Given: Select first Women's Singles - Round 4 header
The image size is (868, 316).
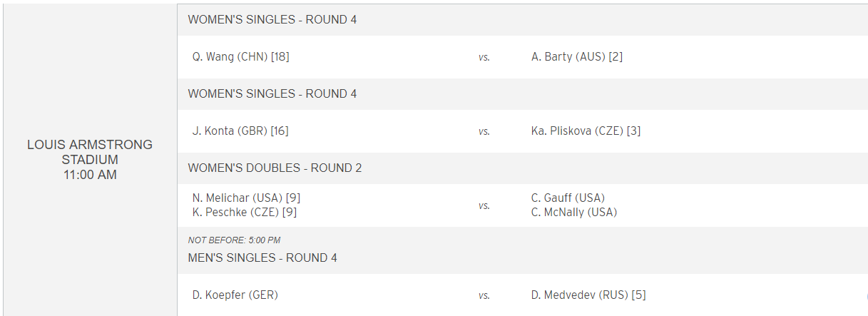Looking at the screenshot, I should [x=272, y=19].
